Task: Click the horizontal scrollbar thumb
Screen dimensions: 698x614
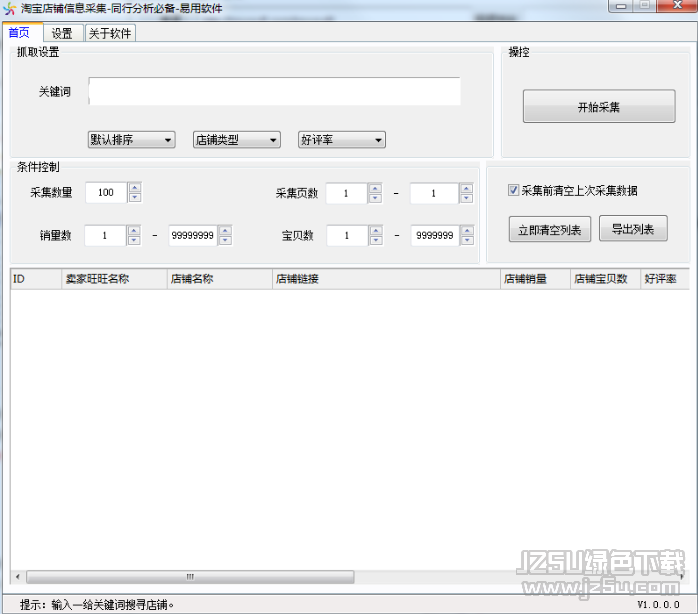Action: pos(190,577)
